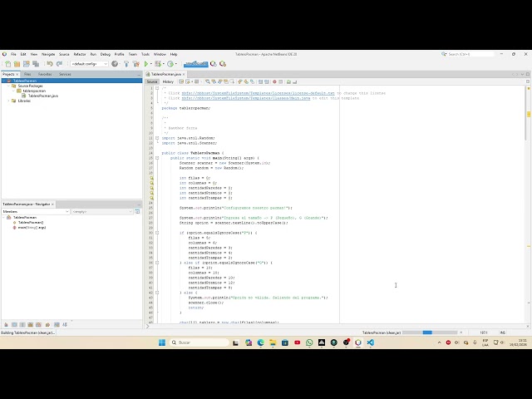
Task: Click the Shift Line Left editor icon
Action: [x=260, y=81]
